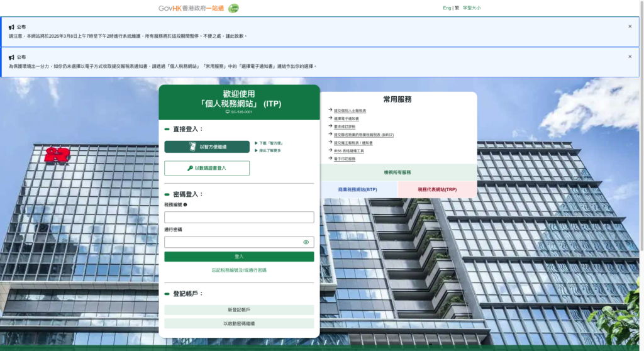Screen dimensions: 644x351
Task: Click the monitor icon beside SC-535-0001
Action: [228, 112]
